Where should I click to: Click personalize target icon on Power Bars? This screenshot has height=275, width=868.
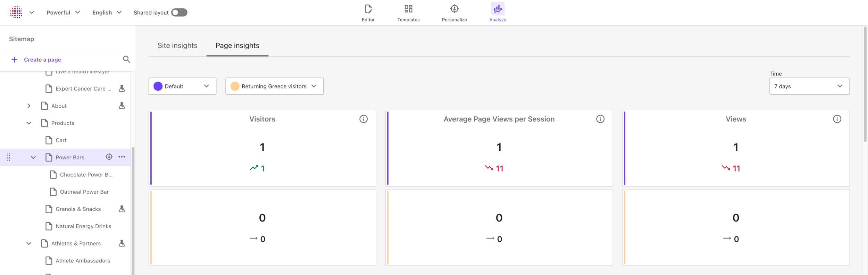coord(109,157)
